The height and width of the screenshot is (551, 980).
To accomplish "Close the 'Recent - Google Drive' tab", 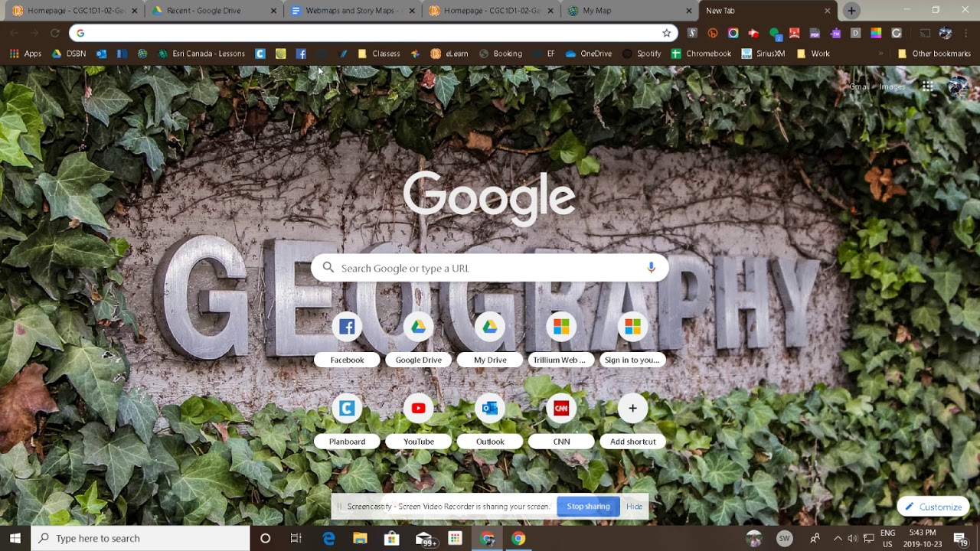I will tap(273, 11).
